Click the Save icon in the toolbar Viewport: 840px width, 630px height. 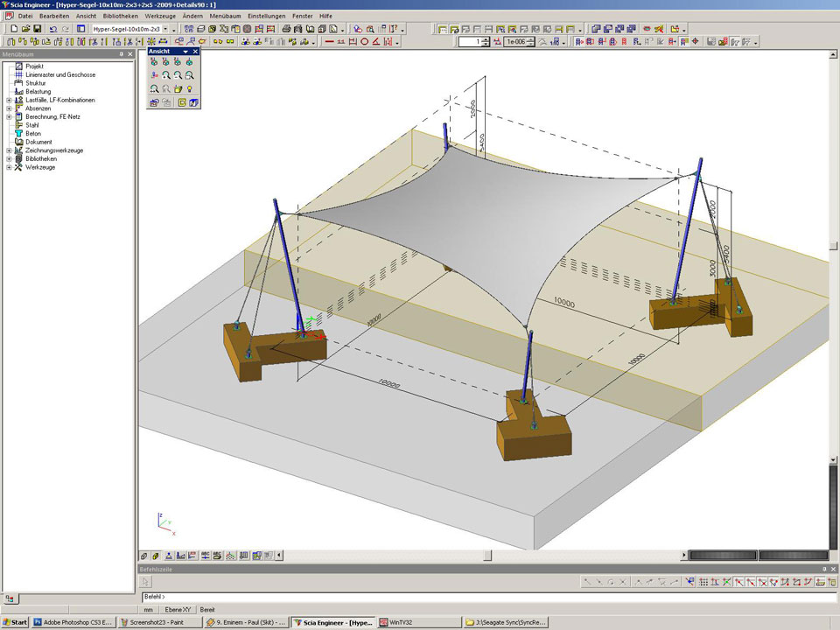[37, 29]
